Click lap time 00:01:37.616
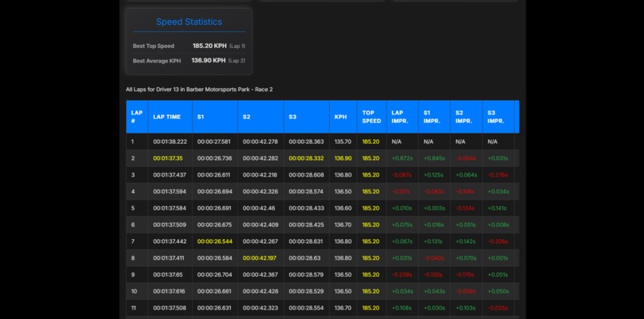644x319 pixels. 169,292
